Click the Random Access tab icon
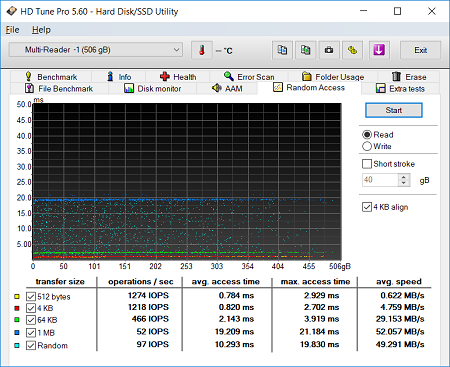 (278, 87)
